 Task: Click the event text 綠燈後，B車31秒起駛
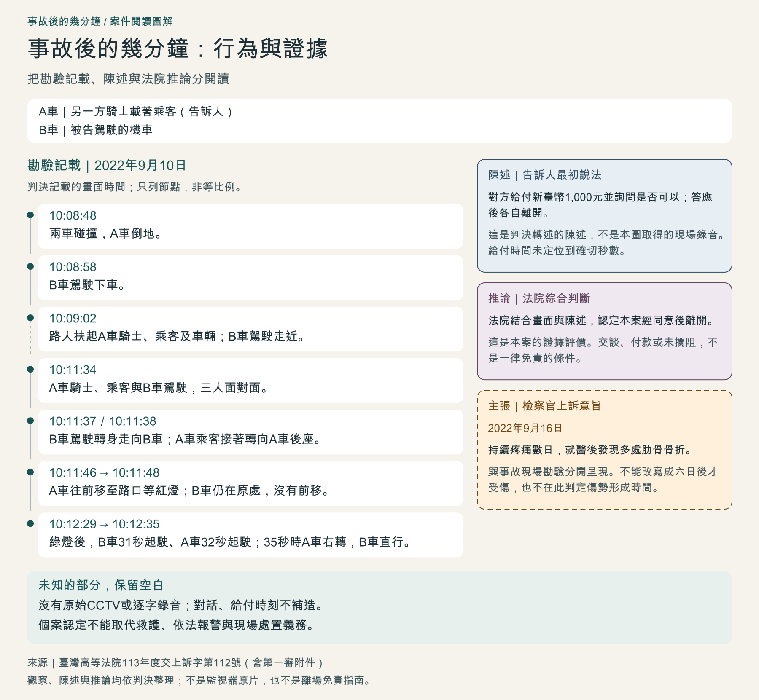[x=109, y=542]
